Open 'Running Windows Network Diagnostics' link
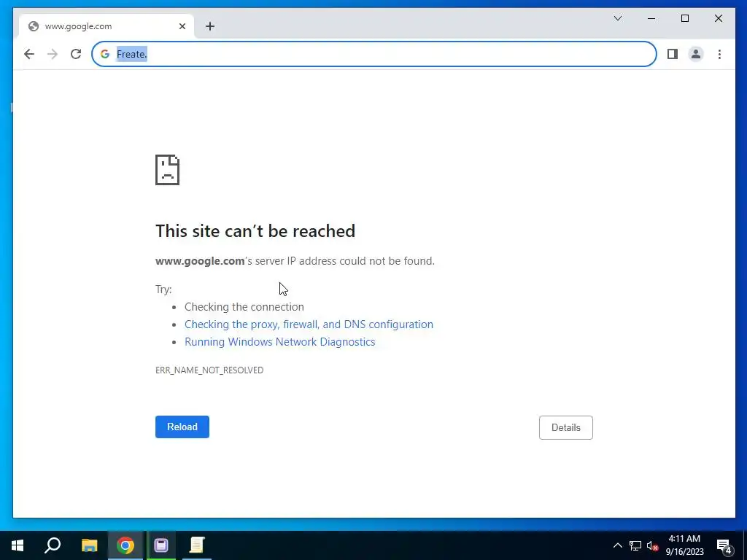This screenshot has height=560, width=747. tap(279, 342)
